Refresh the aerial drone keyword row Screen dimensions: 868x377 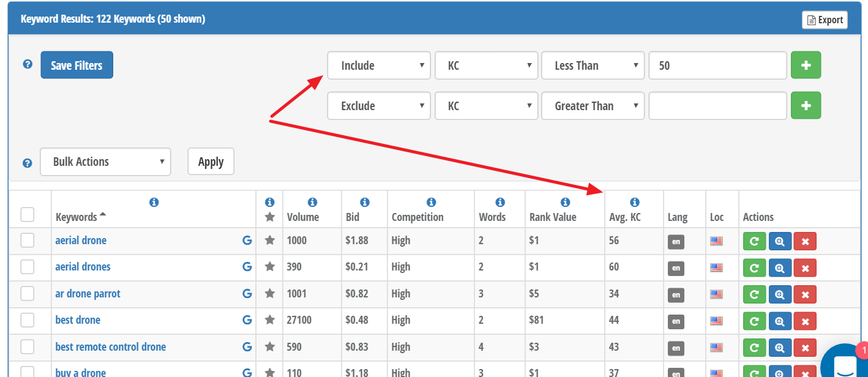pos(754,241)
